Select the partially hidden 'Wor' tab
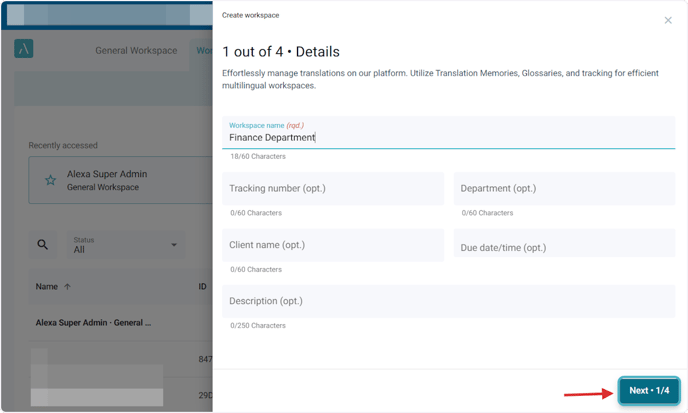 point(202,51)
